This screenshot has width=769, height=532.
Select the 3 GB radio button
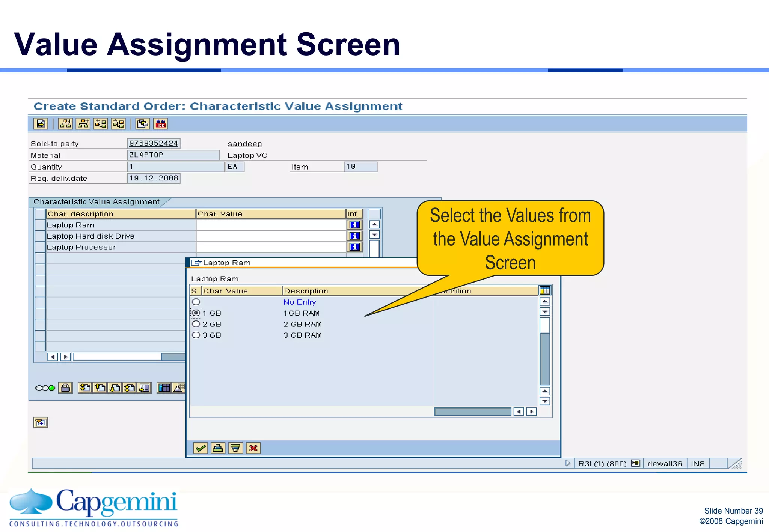[x=196, y=335]
